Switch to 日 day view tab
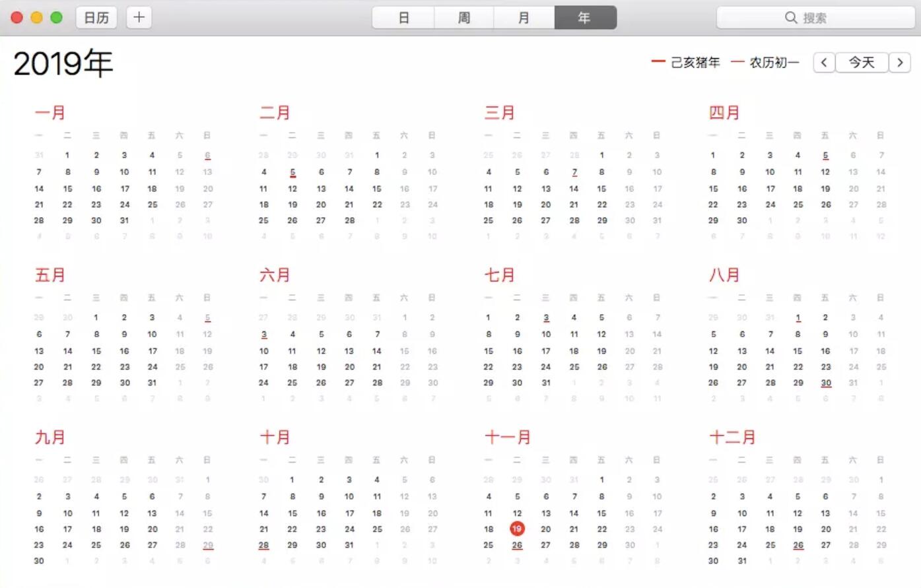This screenshot has height=588, width=921. (x=403, y=18)
